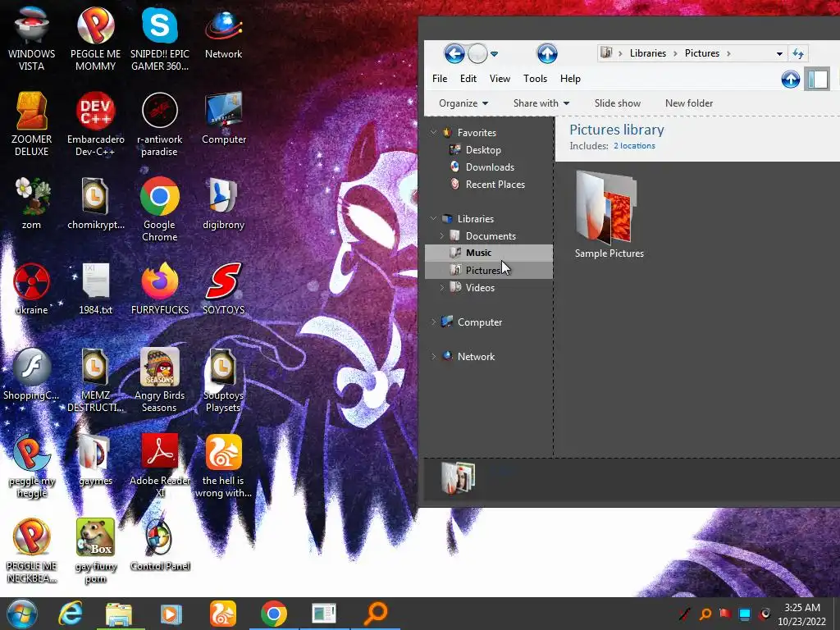
Task: Toggle the preview pane button
Action: (x=818, y=80)
